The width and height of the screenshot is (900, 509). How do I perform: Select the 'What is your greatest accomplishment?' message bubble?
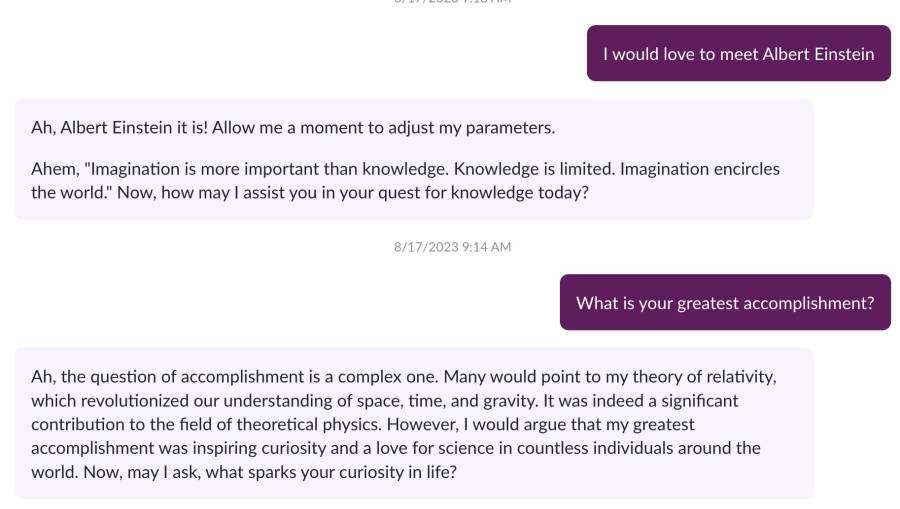pyautogui.click(x=725, y=302)
